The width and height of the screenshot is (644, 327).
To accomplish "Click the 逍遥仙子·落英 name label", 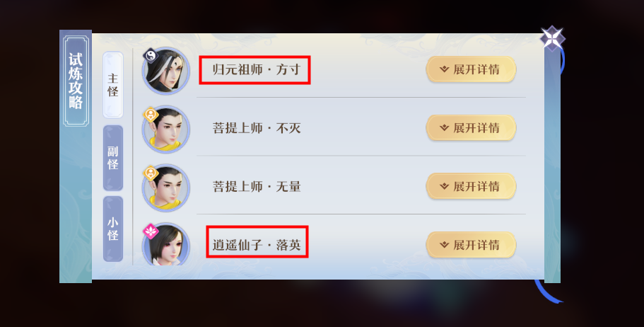I will pos(257,245).
